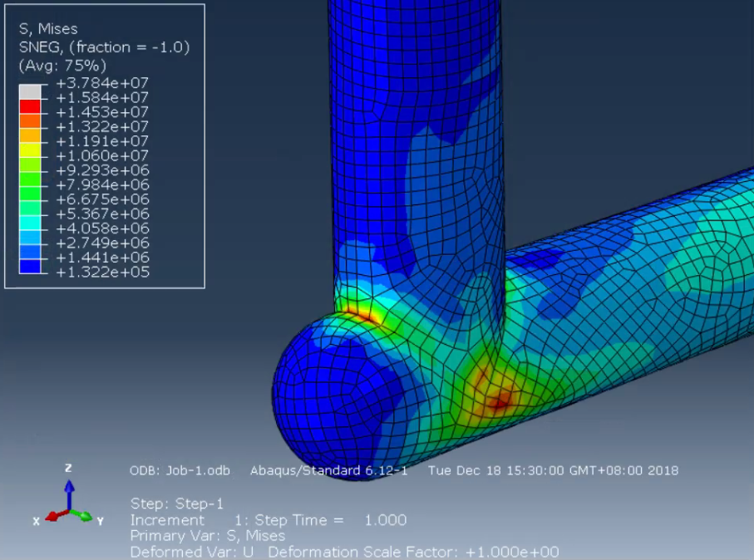Click the legend value +2.749e+06
The height and width of the screenshot is (560, 754).
(x=102, y=243)
